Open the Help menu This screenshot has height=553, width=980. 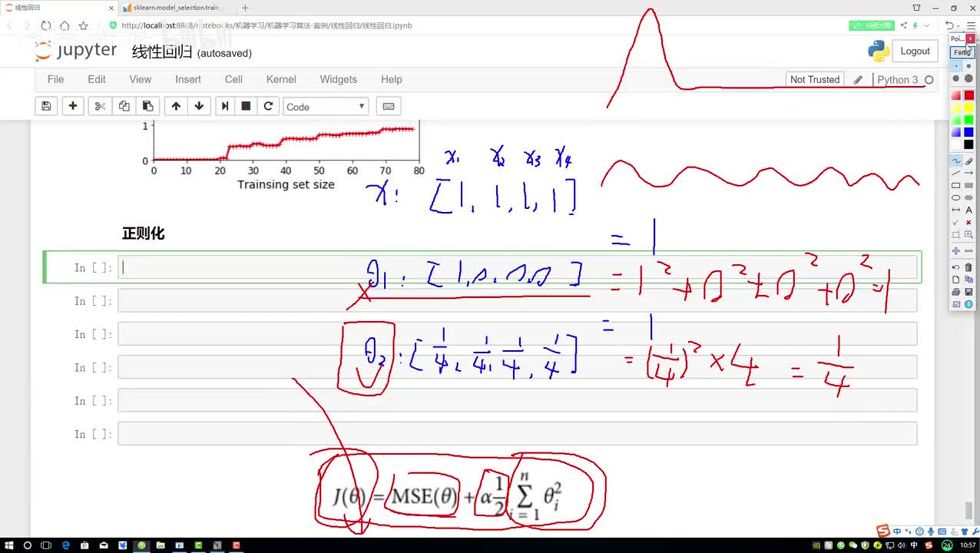pyautogui.click(x=392, y=79)
